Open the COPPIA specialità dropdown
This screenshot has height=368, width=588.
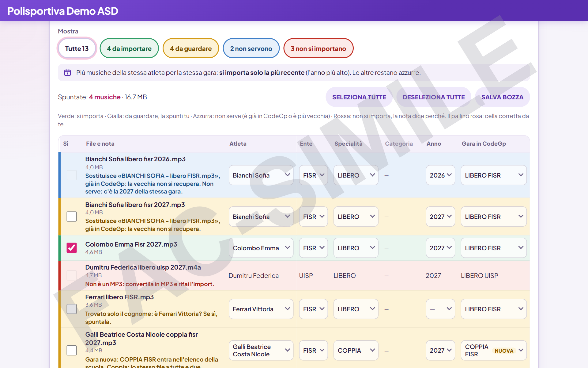click(x=356, y=350)
